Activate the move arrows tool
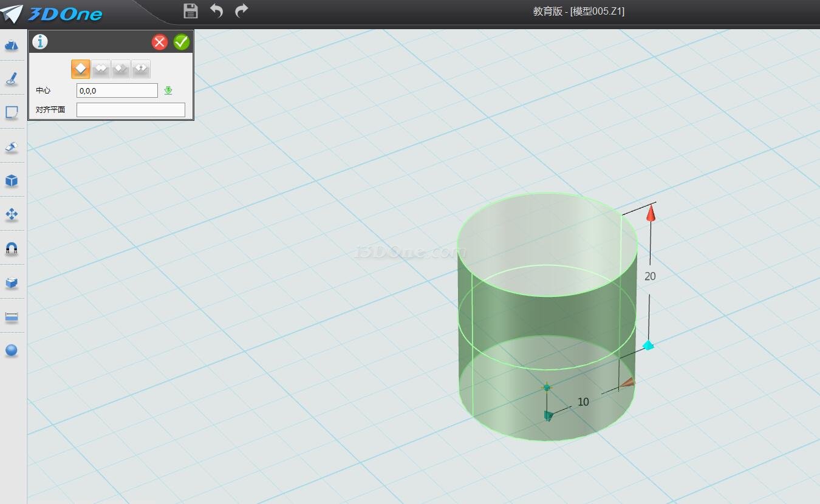Screen dimensions: 820x504 (12, 214)
